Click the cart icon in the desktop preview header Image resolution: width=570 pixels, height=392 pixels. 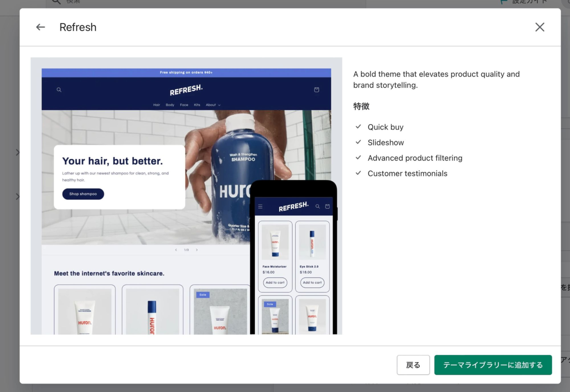point(316,89)
